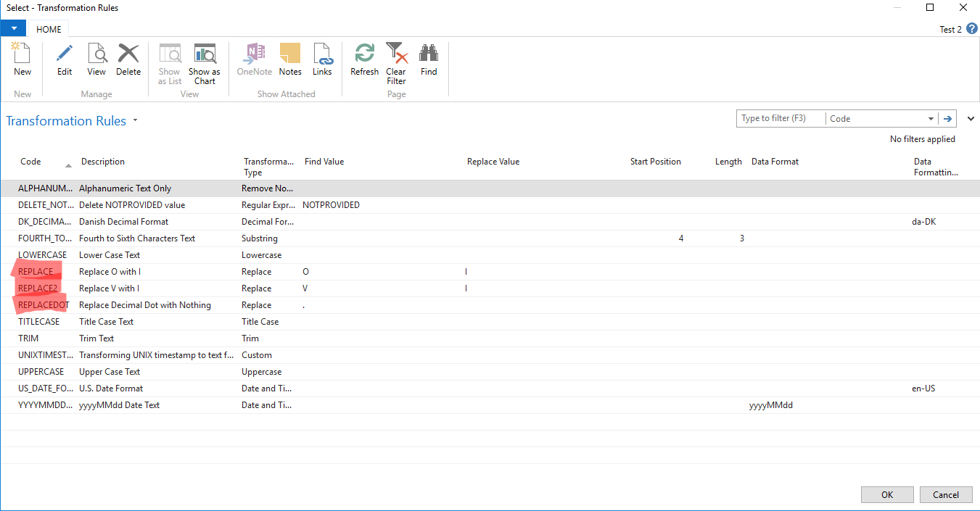This screenshot has height=511, width=980.
Task: Select yyyyMMdd Date Text row
Action: pyautogui.click(x=490, y=405)
